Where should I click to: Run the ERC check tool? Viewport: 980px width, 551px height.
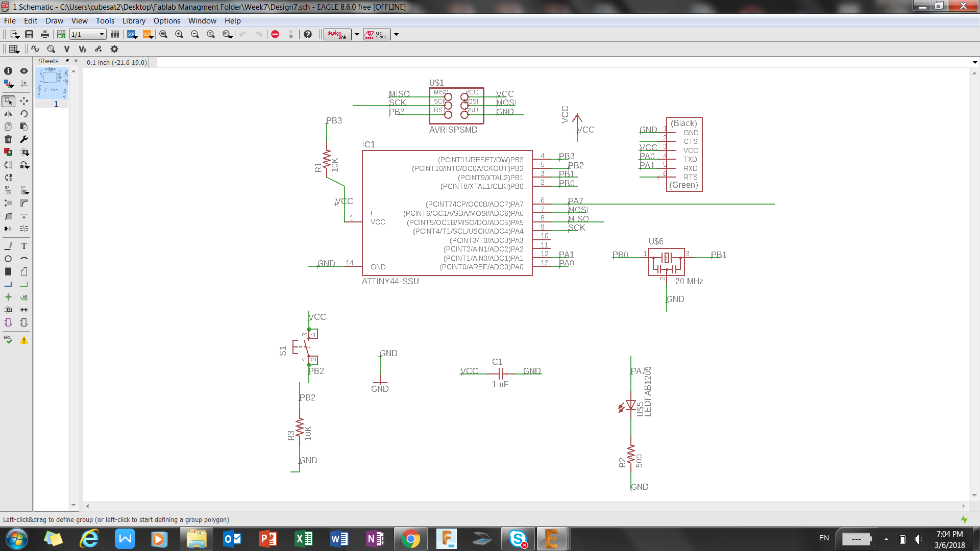8,340
